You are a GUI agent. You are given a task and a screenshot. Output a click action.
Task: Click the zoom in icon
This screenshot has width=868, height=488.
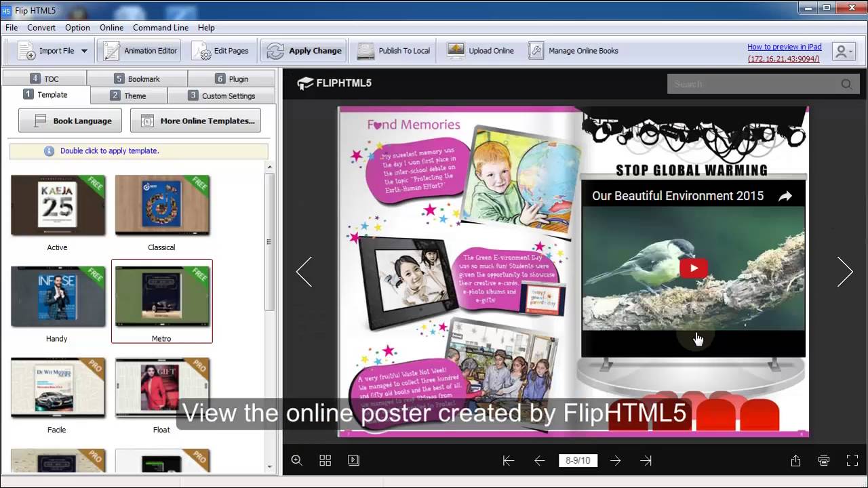[297, 460]
